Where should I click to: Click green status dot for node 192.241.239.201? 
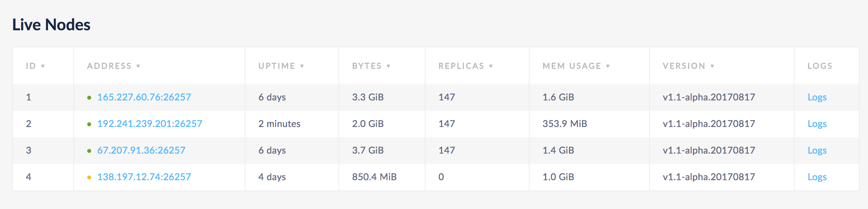(89, 124)
